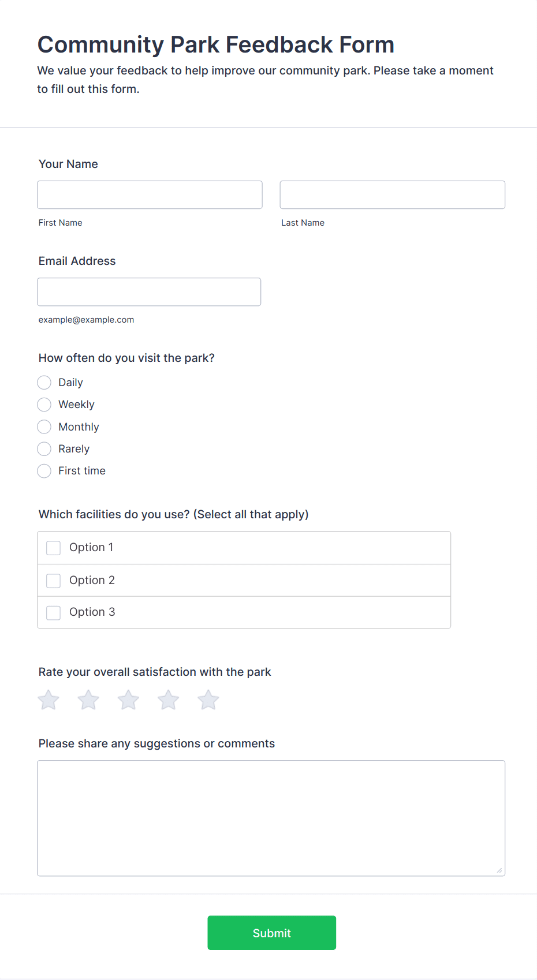Rate satisfaction with the first star
537x980 pixels.
tap(49, 700)
